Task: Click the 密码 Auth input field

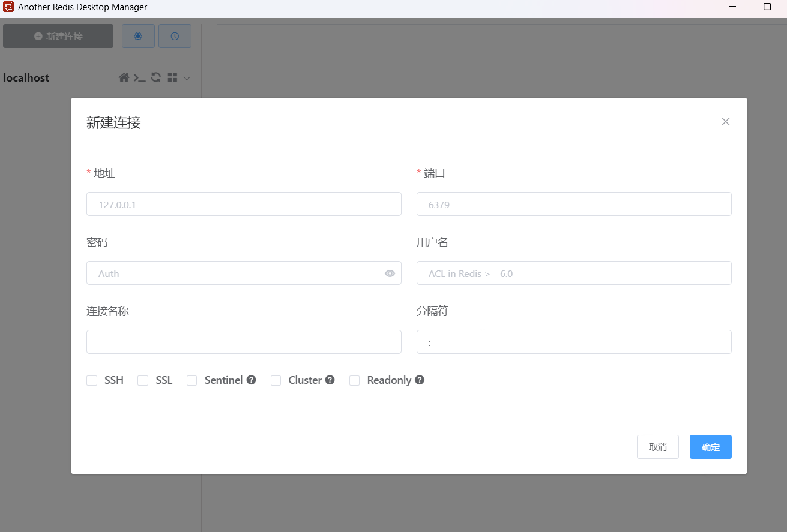Action: [x=244, y=273]
